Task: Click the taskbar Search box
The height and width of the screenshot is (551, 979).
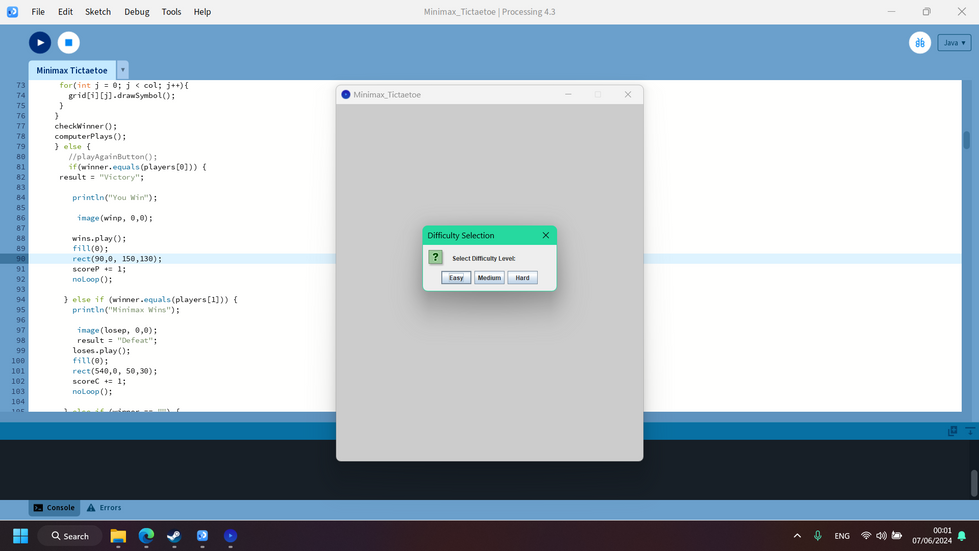Action: [70, 536]
